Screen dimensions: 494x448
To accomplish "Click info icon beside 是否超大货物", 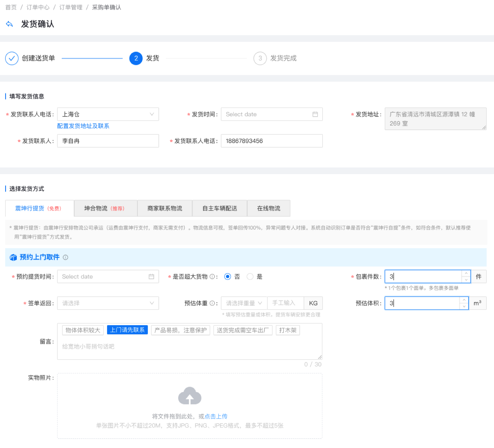I will [212, 277].
